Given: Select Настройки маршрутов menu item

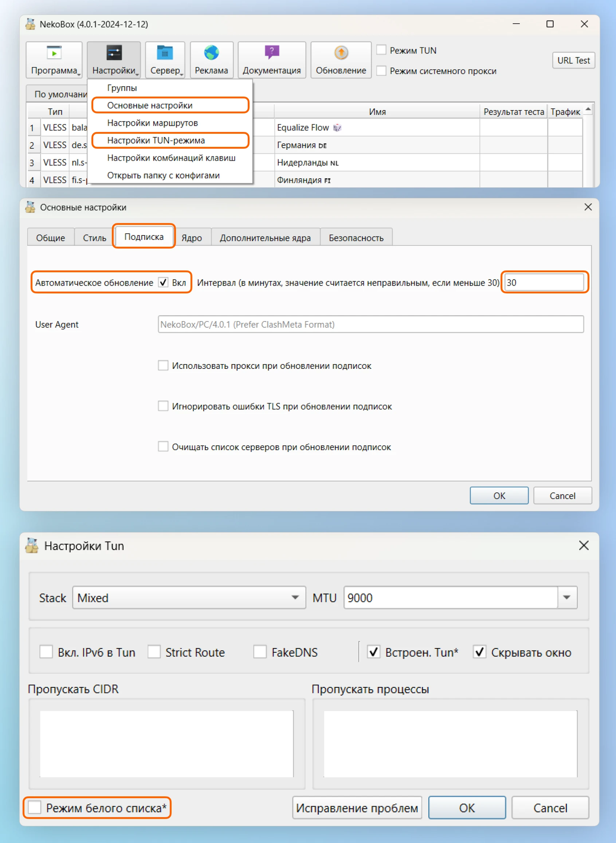Looking at the screenshot, I should point(152,123).
